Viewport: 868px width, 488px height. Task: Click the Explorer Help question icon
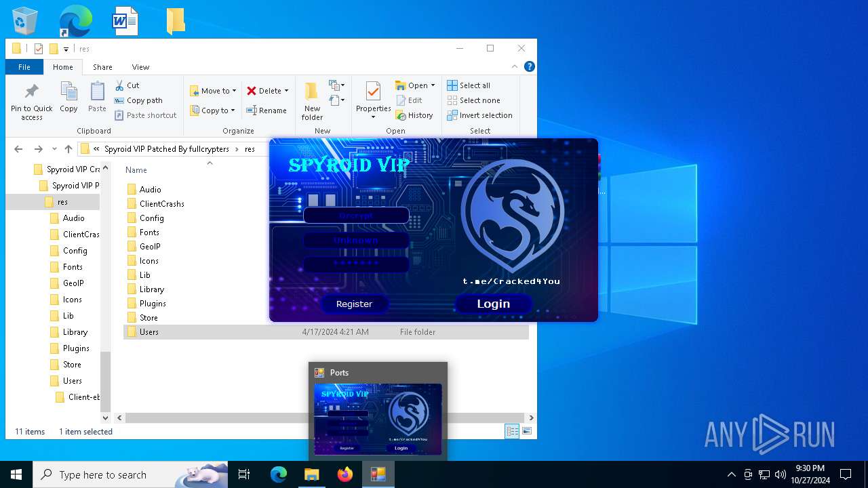[x=530, y=66]
